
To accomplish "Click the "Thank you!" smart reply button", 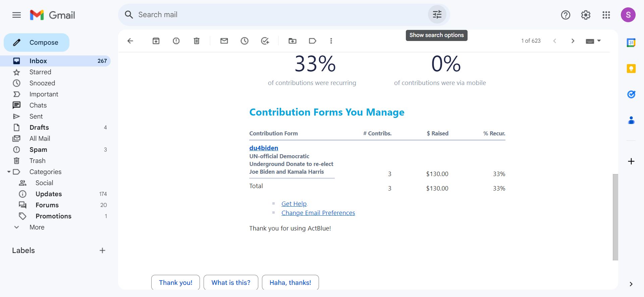I will [x=175, y=283].
